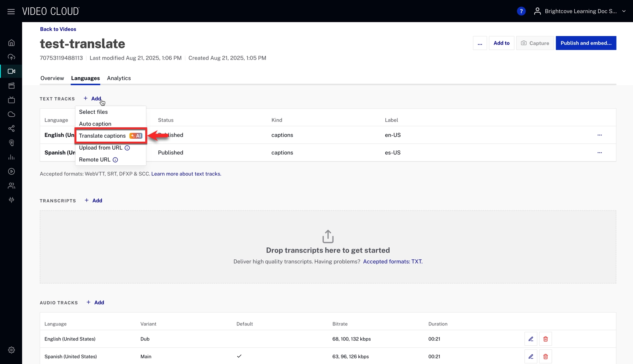Click the Home icon in sidebar
The height and width of the screenshot is (364, 633).
click(11, 43)
